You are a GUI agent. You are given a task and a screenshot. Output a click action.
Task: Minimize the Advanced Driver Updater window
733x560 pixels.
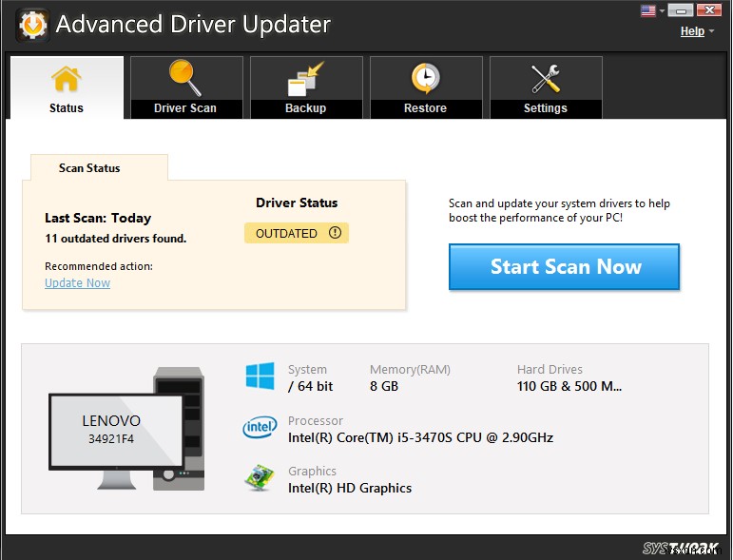680,10
